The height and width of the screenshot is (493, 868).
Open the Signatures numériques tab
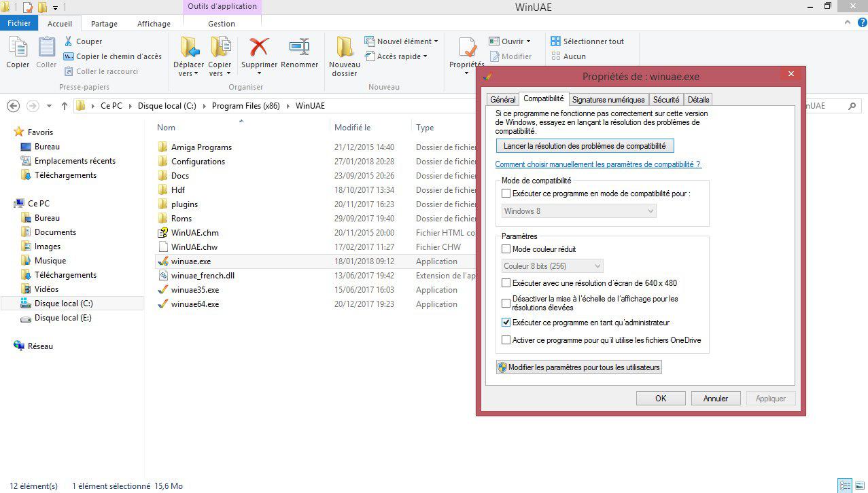point(608,100)
